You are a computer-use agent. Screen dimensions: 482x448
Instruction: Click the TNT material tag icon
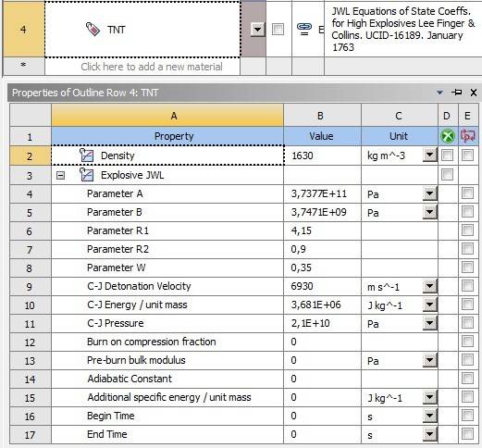(x=93, y=30)
